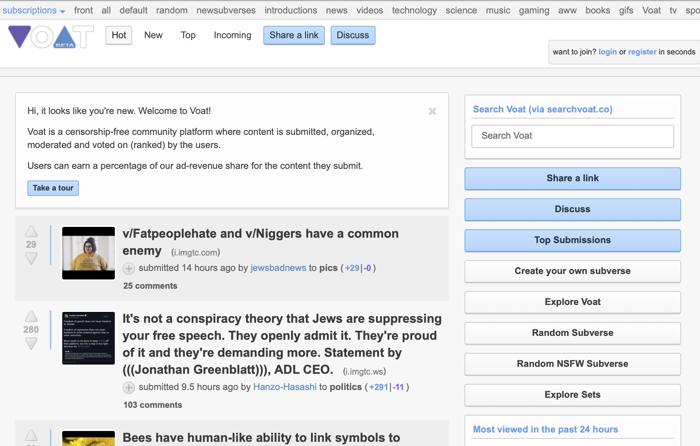Open user profile jewsbadnews
This screenshot has height=446, width=700.
tap(278, 268)
